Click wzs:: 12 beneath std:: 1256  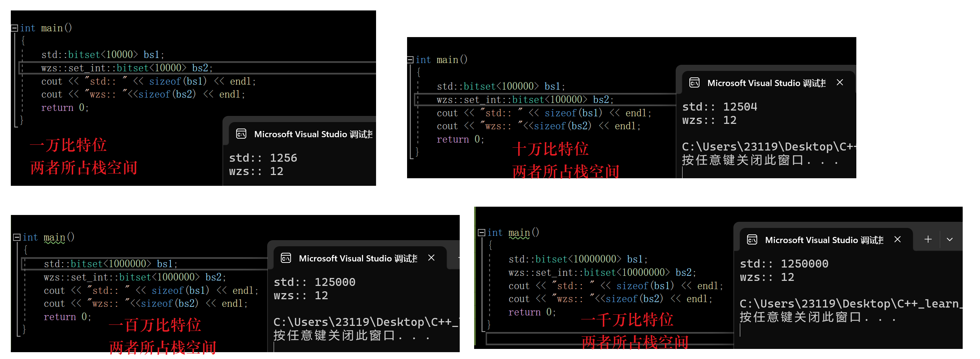pyautogui.click(x=256, y=171)
